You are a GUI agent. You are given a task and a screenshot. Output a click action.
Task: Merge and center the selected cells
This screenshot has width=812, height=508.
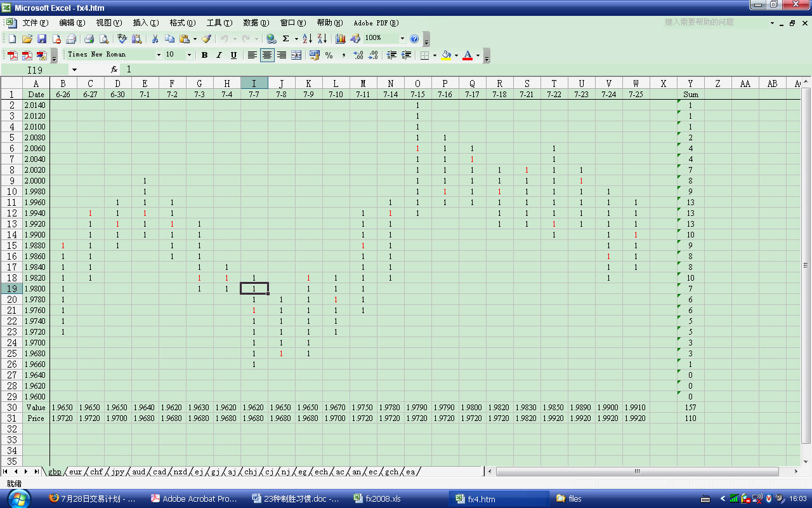click(x=296, y=55)
